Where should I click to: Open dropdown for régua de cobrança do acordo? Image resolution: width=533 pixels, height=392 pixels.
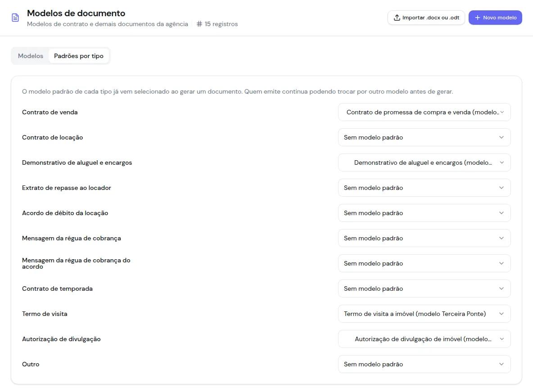(424, 263)
